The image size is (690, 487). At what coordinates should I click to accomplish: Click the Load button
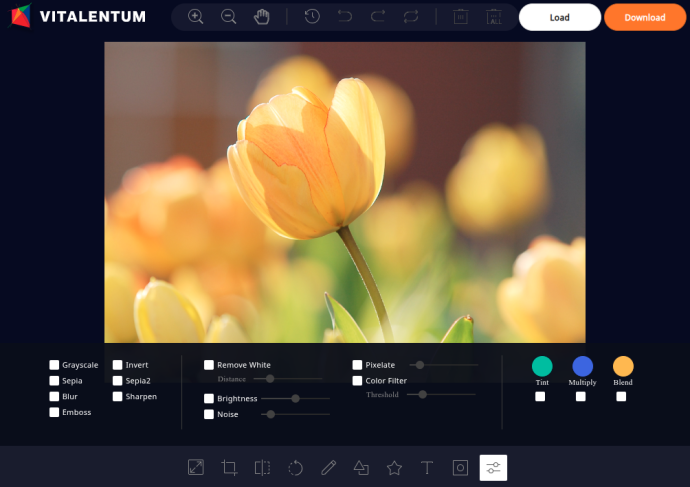click(559, 17)
